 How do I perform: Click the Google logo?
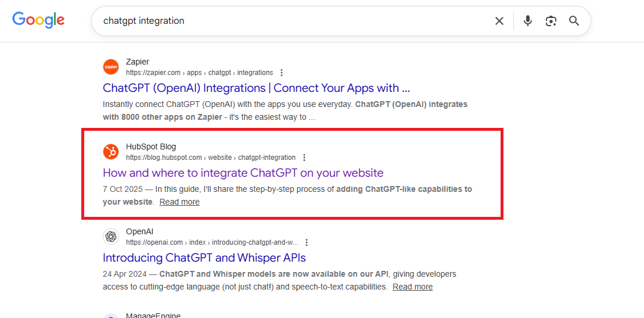[38, 20]
